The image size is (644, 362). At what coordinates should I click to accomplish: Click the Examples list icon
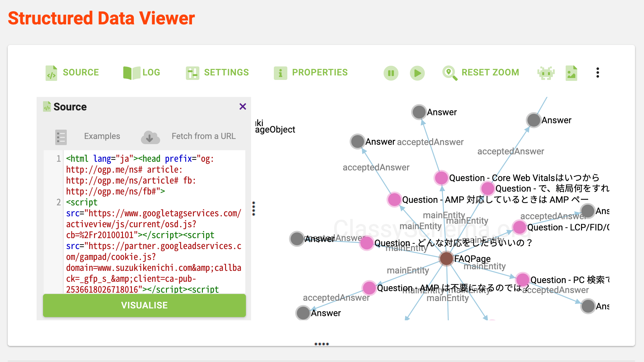pos(61,137)
